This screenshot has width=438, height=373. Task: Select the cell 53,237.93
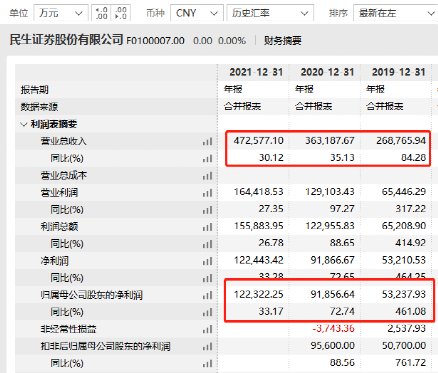(x=404, y=295)
